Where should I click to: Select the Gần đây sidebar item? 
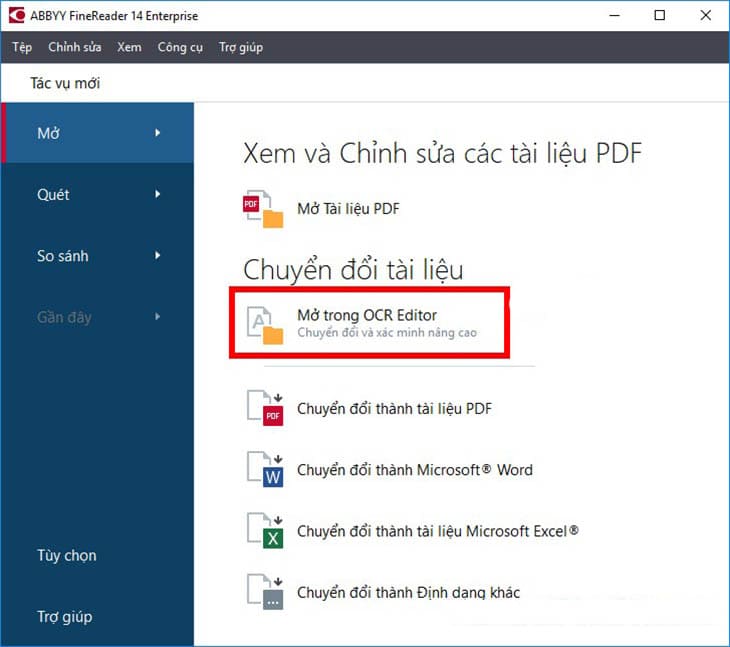click(97, 317)
